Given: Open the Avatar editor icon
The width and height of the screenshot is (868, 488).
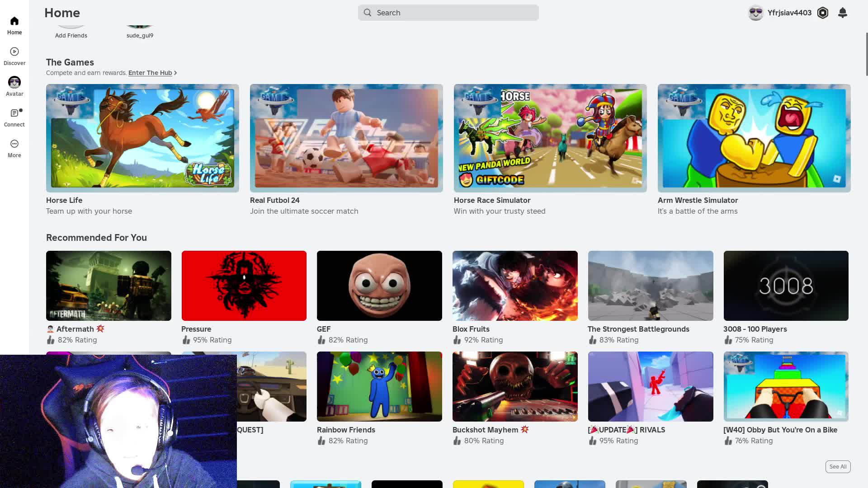Looking at the screenshot, I should 14,83.
